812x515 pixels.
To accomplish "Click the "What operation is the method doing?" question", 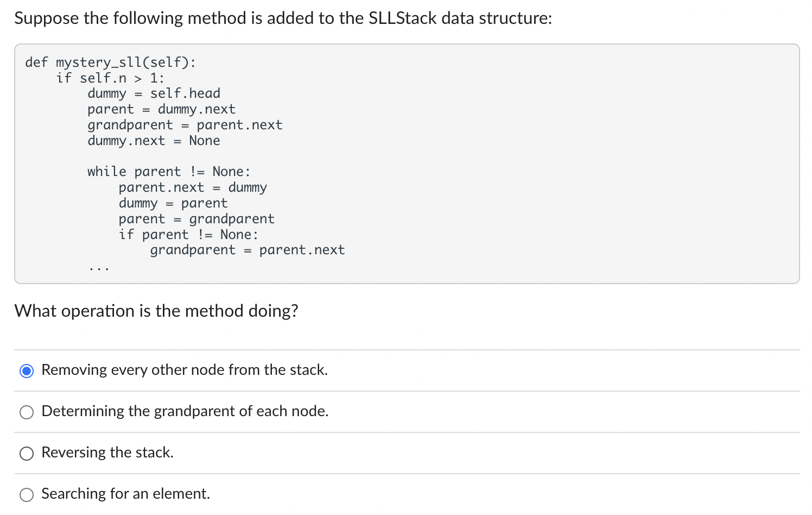I will pyautogui.click(x=156, y=311).
